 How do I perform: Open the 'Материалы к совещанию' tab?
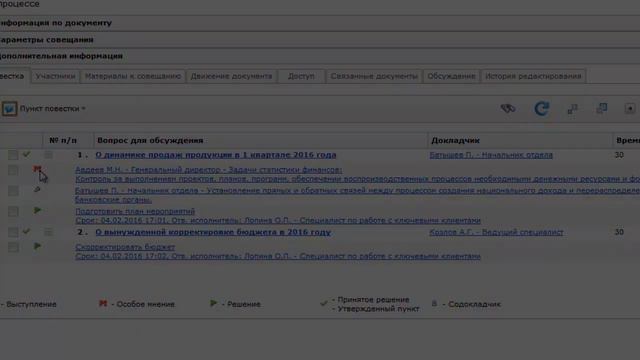133,76
